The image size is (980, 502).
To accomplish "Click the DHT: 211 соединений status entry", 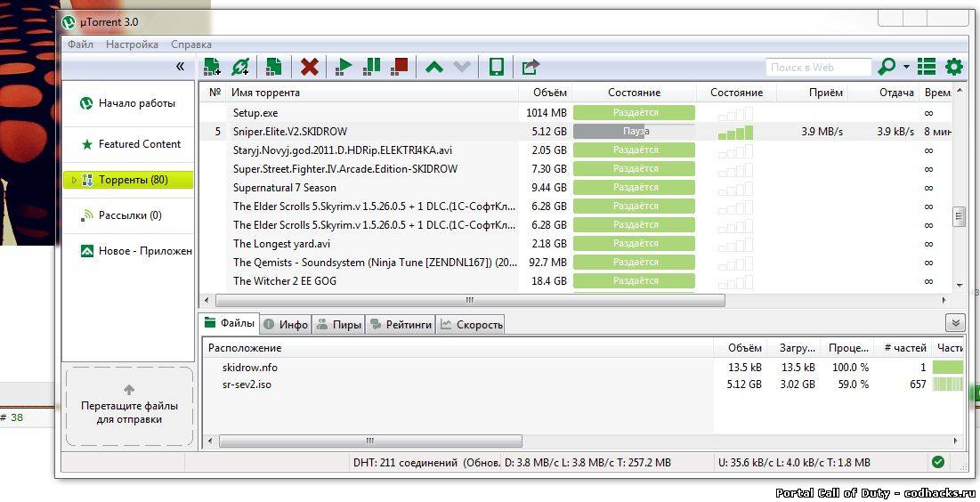I will pyautogui.click(x=426, y=463).
